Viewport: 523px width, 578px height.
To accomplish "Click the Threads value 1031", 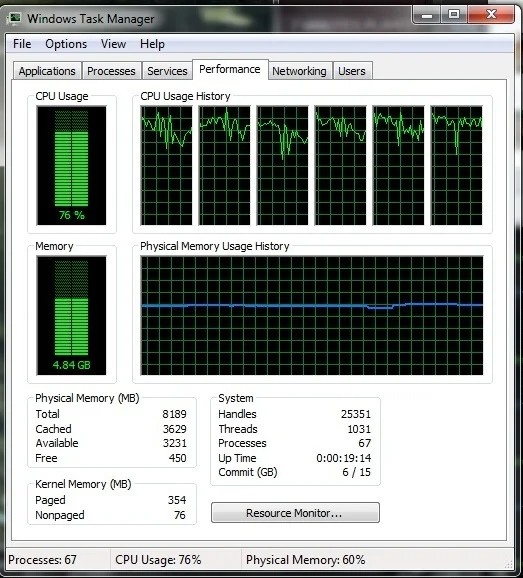I will pyautogui.click(x=359, y=429).
